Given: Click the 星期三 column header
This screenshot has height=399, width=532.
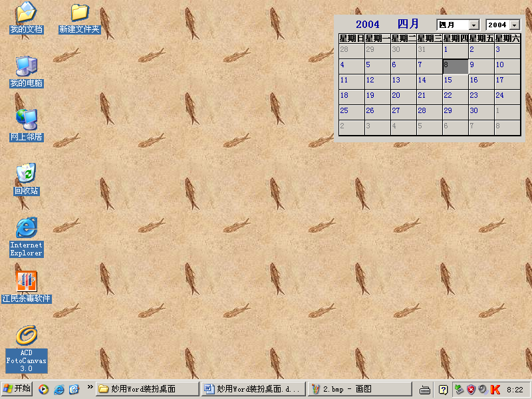Looking at the screenshot, I should pyautogui.click(x=429, y=39).
